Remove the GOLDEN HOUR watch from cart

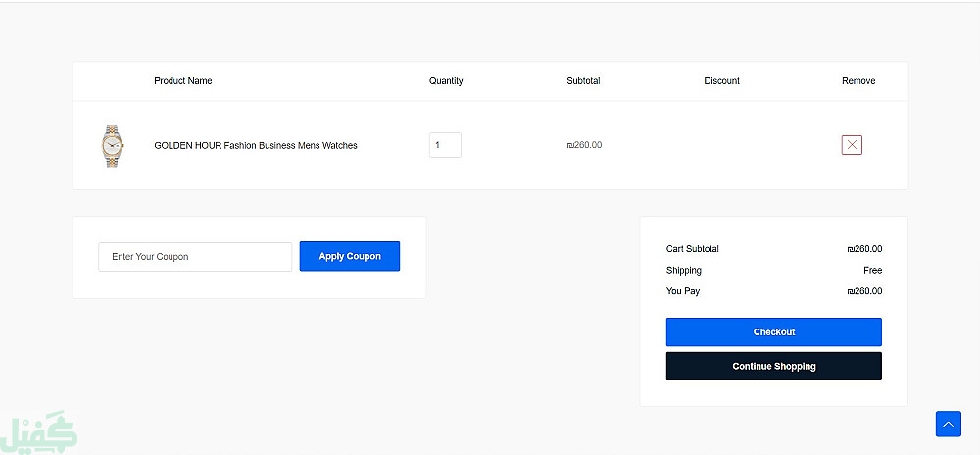(x=852, y=145)
